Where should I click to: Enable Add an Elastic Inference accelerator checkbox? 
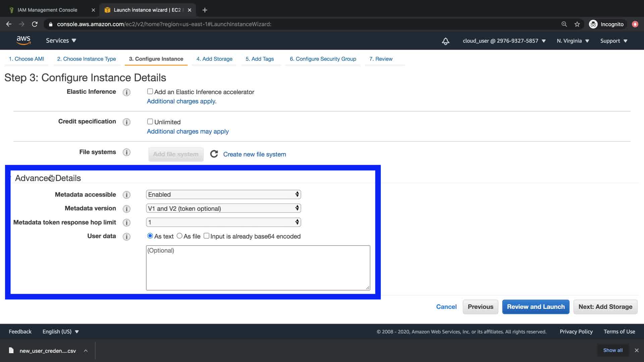tap(150, 92)
